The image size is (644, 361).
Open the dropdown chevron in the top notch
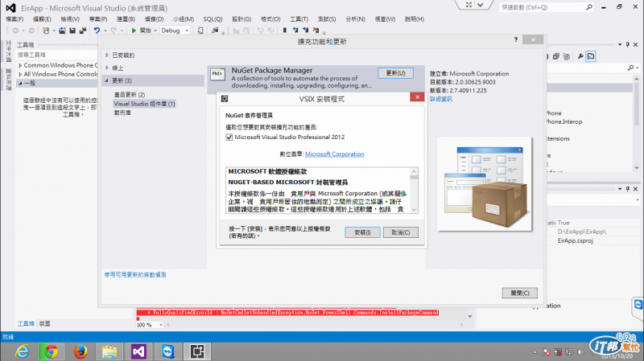tap(480, 5)
